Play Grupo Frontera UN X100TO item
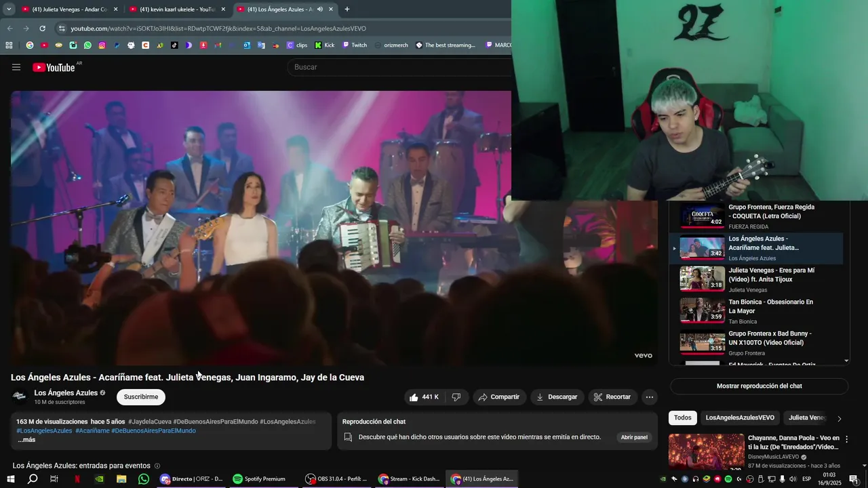The image size is (868, 488). (x=756, y=343)
